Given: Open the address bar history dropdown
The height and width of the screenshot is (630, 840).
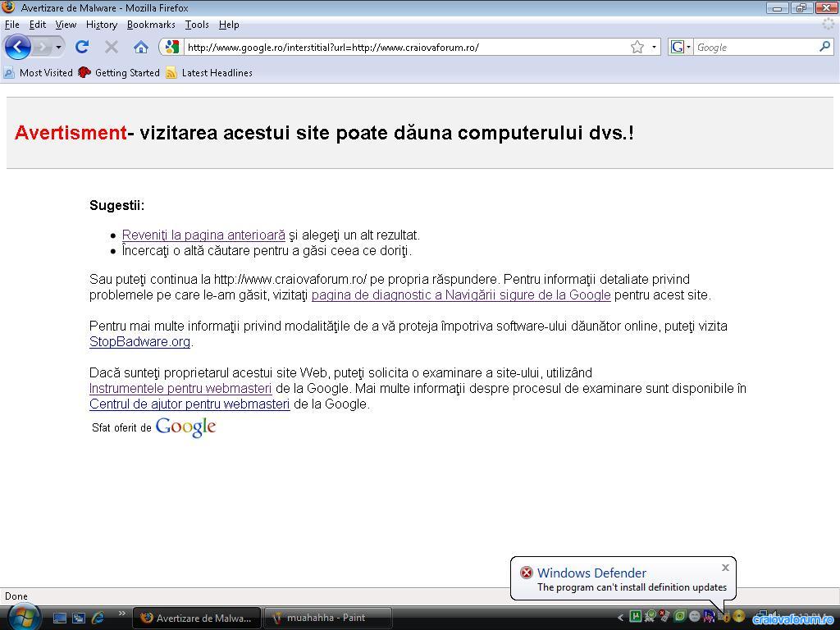Looking at the screenshot, I should click(x=654, y=47).
